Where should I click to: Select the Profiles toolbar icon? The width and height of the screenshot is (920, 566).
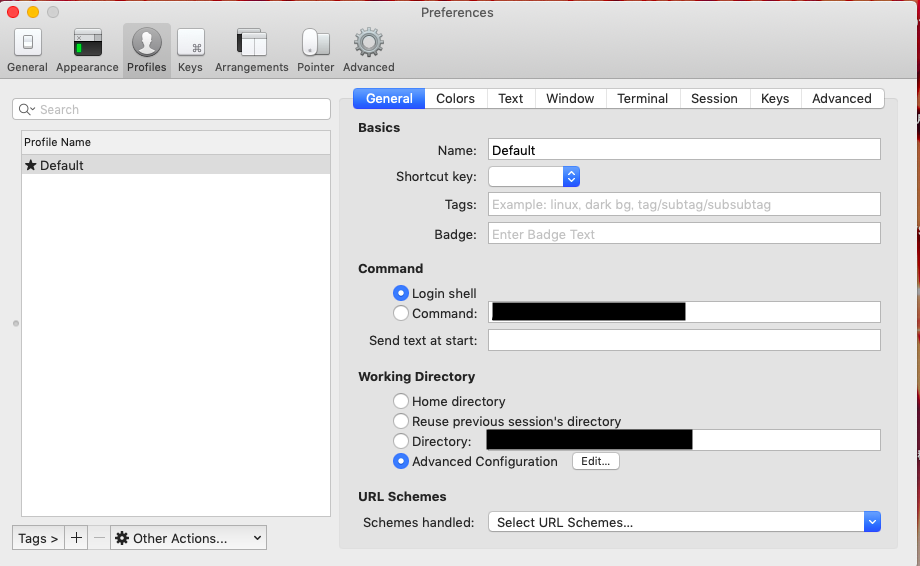[x=147, y=50]
